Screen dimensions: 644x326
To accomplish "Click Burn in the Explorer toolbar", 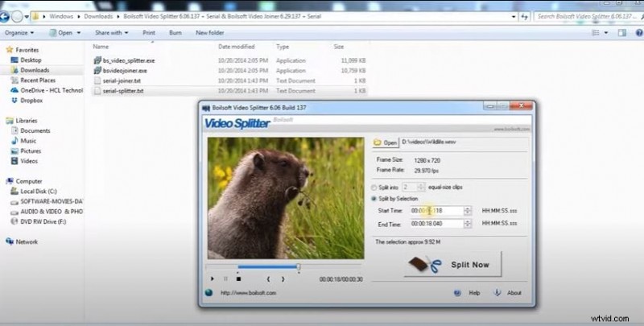I will 175,33.
